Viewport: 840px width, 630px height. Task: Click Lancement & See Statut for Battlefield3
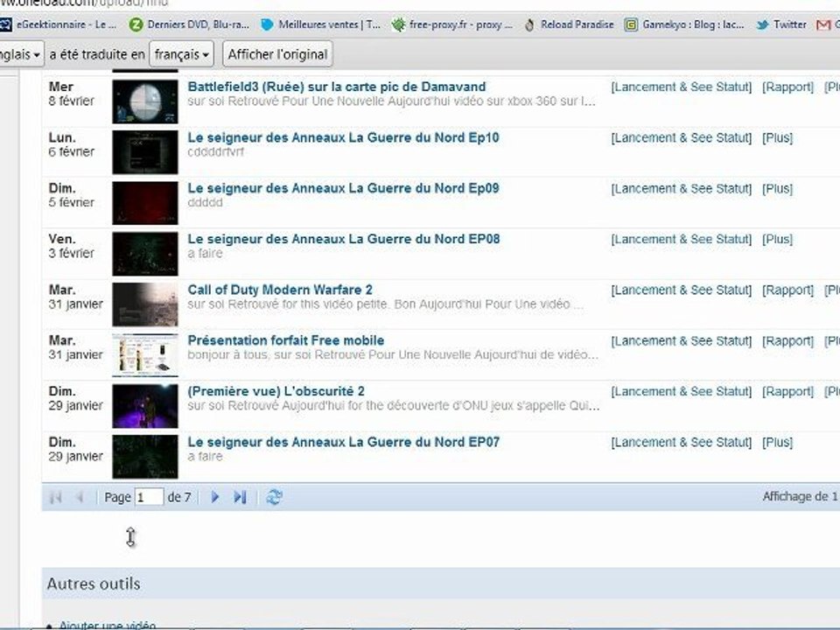click(682, 87)
